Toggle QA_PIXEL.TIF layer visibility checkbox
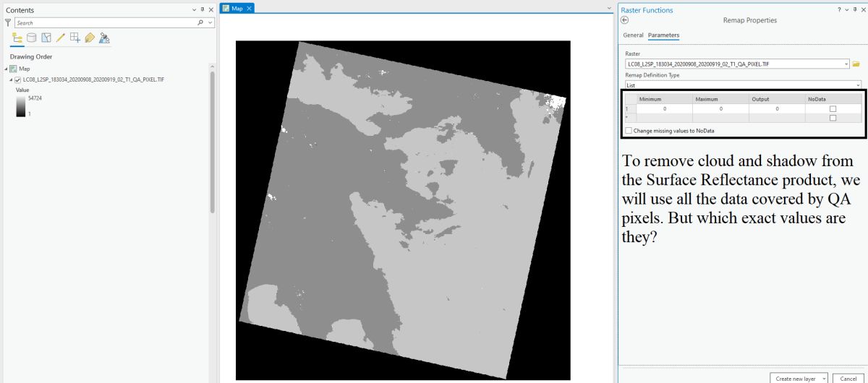This screenshot has height=383, width=868. [18, 79]
